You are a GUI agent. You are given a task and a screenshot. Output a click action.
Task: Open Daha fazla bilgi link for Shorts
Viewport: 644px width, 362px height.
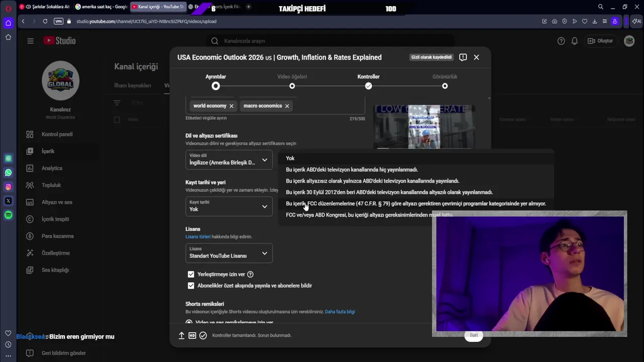tap(340, 312)
